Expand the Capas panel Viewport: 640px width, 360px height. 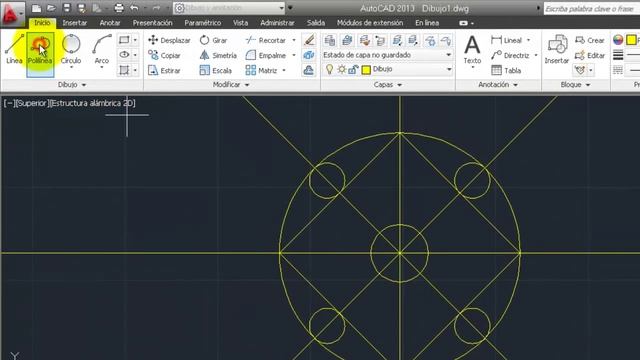pos(388,84)
